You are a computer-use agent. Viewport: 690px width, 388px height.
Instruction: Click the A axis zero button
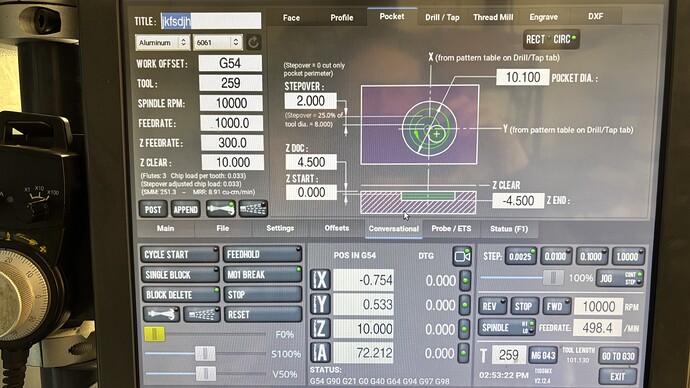tap(320, 352)
